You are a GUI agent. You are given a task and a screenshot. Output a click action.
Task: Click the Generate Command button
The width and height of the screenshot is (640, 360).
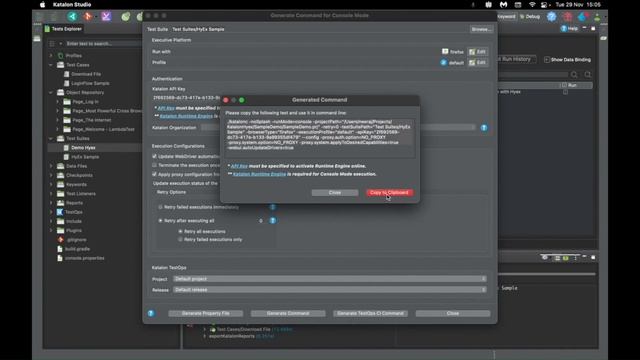[288, 313]
